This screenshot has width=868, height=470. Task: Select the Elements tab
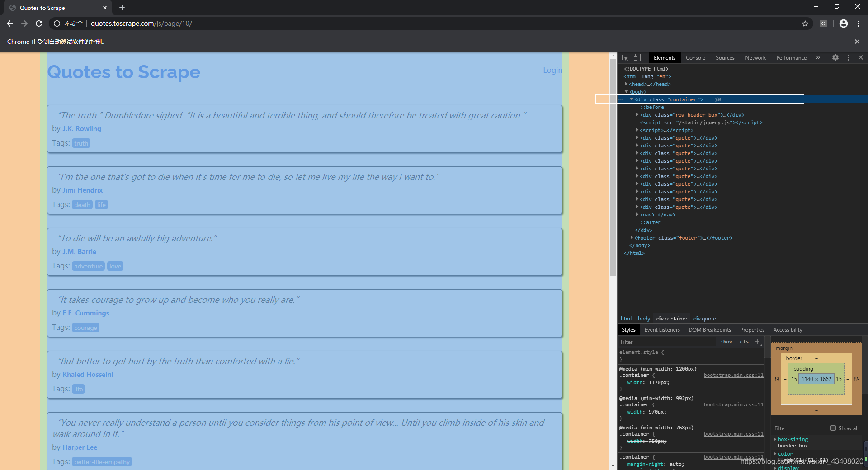click(665, 58)
